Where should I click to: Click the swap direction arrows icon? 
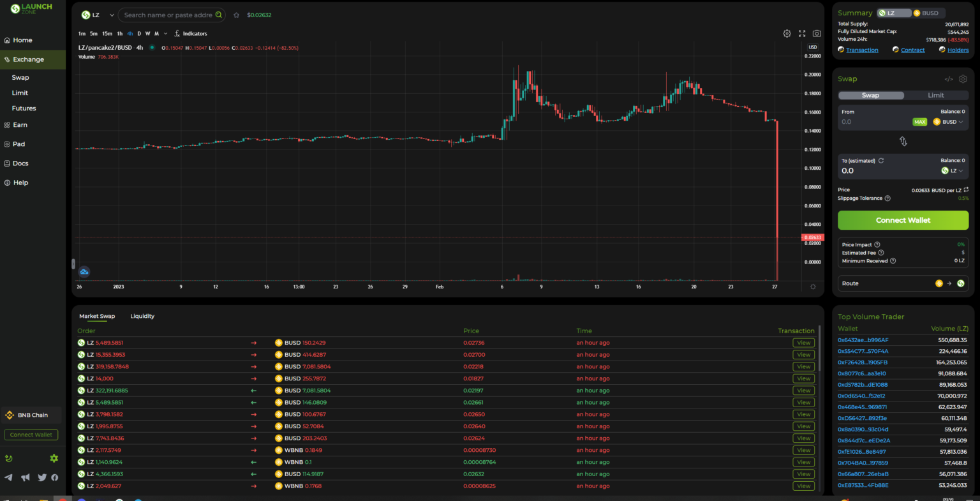coord(903,141)
